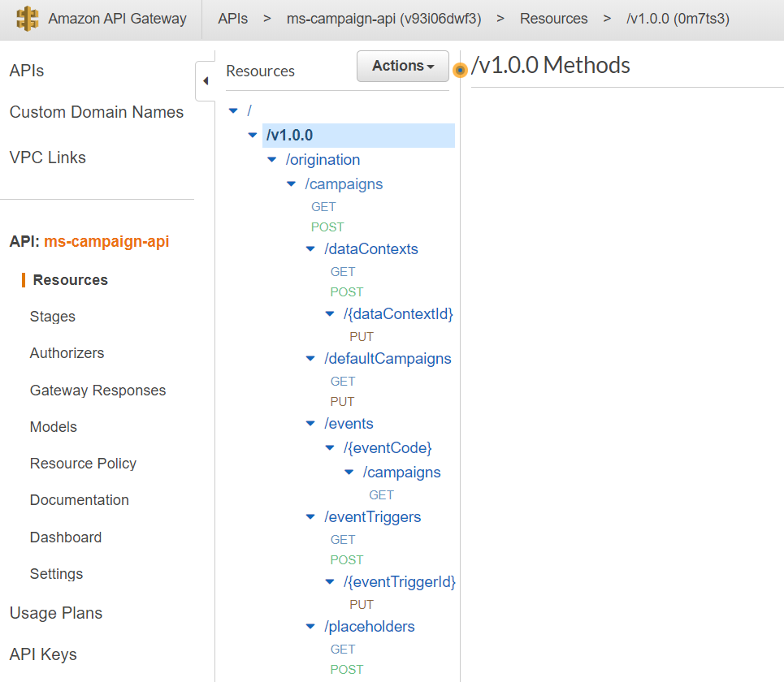This screenshot has height=682, width=784.
Task: Open the POST method under /dataContexts
Action: (347, 291)
